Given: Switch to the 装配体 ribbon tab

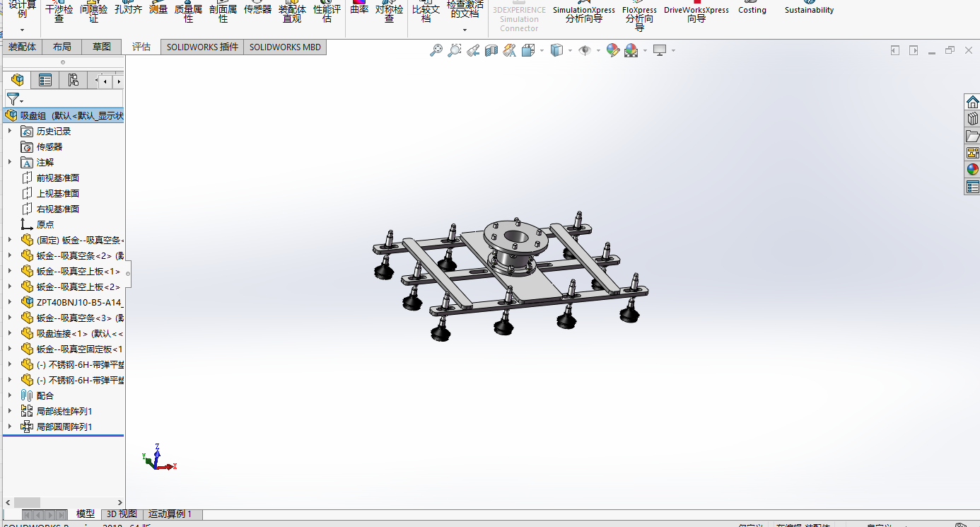Looking at the screenshot, I should coord(22,47).
